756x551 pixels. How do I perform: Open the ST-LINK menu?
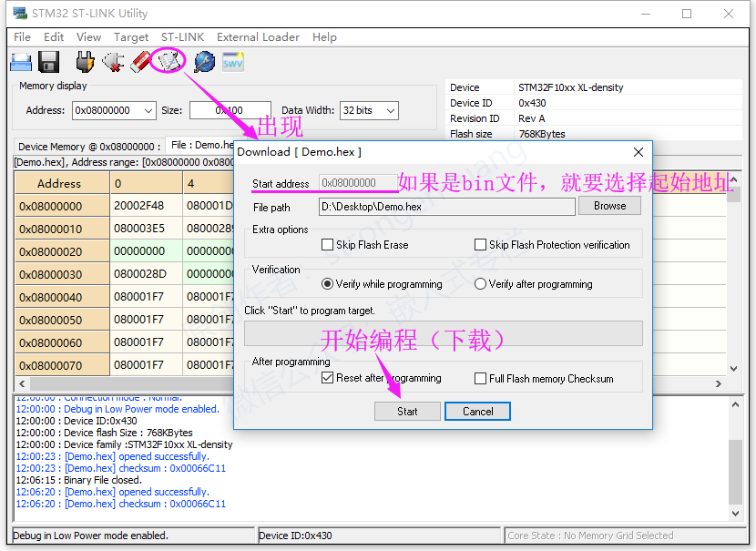182,37
